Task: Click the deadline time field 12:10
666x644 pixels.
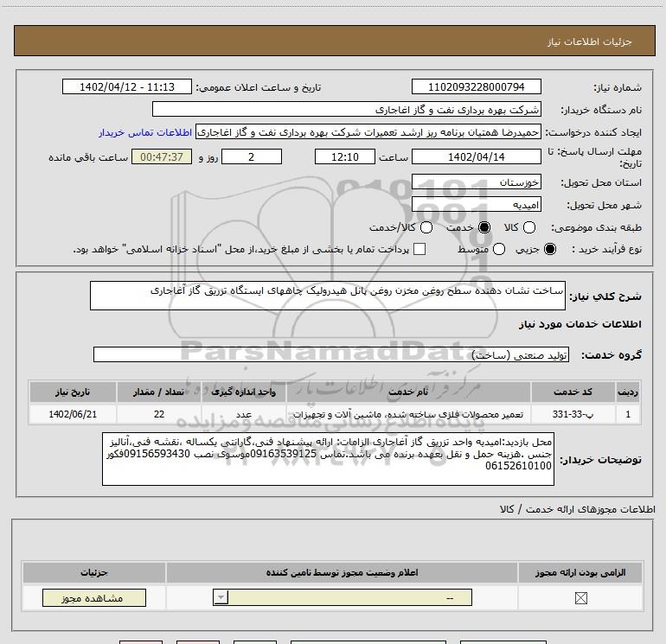Action: point(345,156)
